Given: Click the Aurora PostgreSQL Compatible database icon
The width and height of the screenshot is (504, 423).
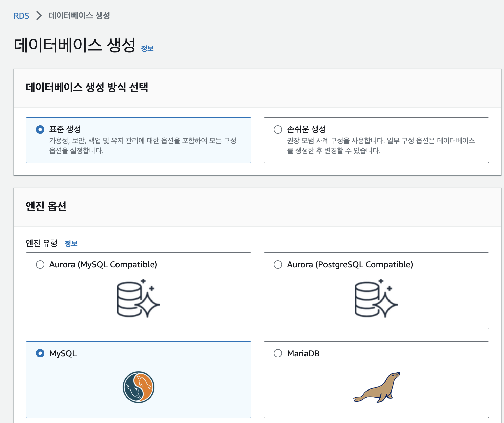Looking at the screenshot, I should (376, 298).
